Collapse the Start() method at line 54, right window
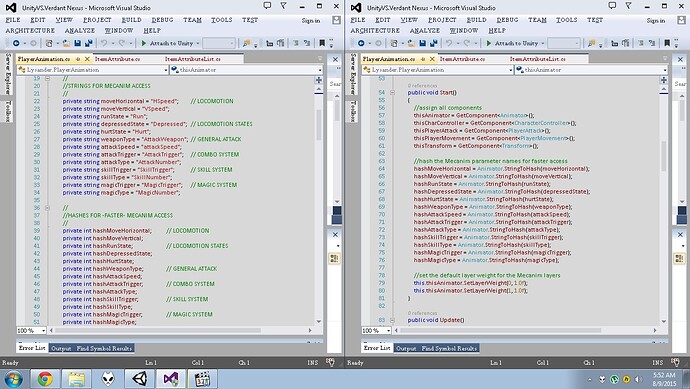 pyautogui.click(x=393, y=92)
